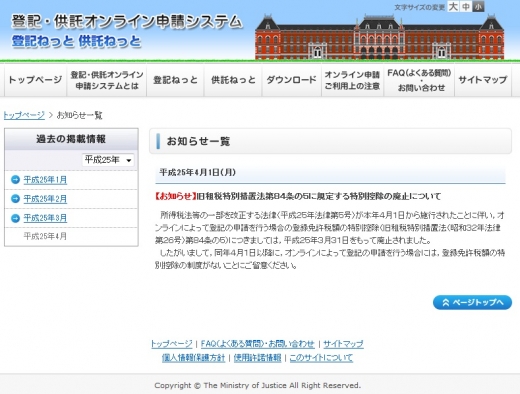Select the 平成25年4月 sidebar entry

[45, 236]
